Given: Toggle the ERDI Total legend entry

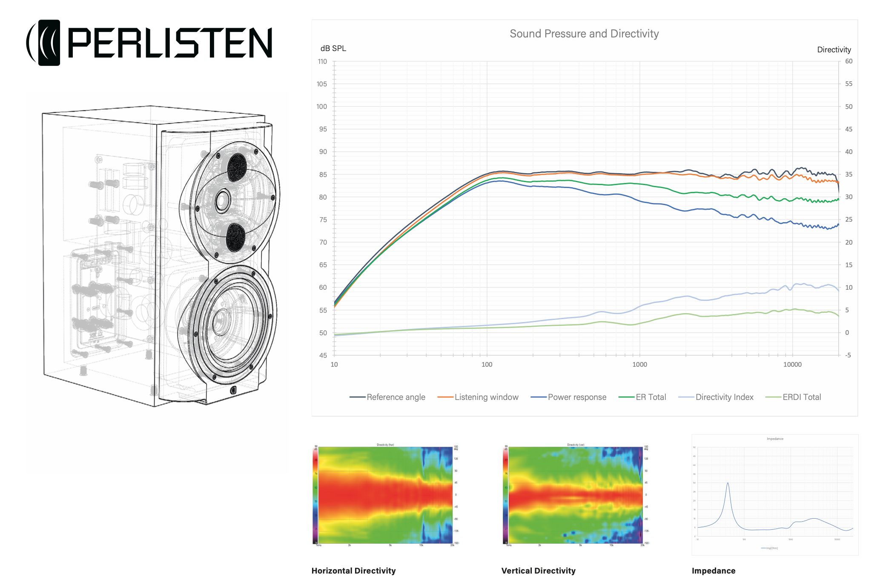Looking at the screenshot, I should coord(801,397).
